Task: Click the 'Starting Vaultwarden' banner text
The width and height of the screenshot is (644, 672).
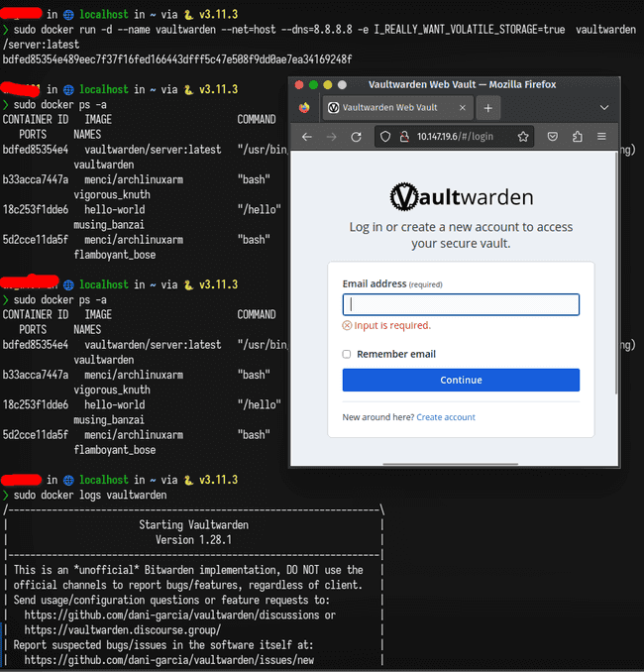Action: click(x=193, y=525)
